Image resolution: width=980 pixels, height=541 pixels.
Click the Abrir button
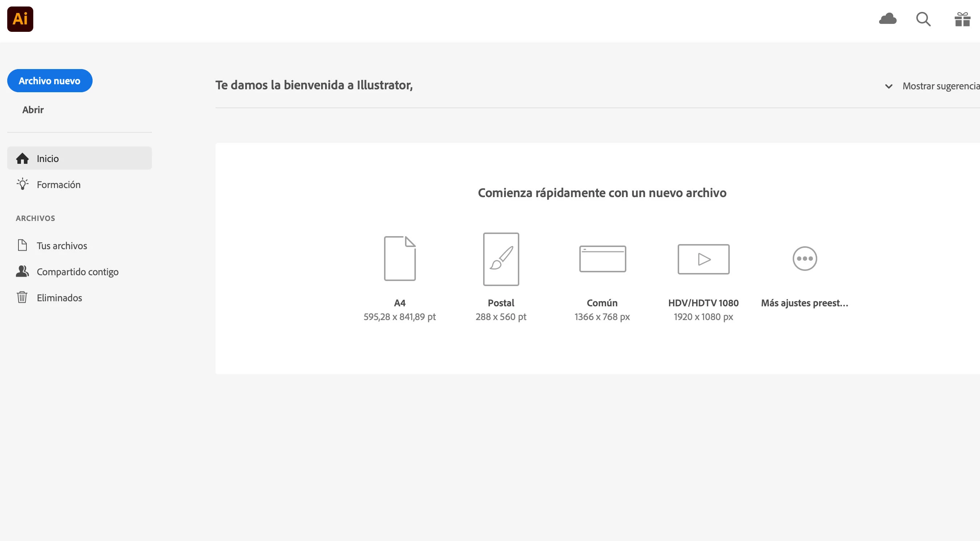pos(33,110)
